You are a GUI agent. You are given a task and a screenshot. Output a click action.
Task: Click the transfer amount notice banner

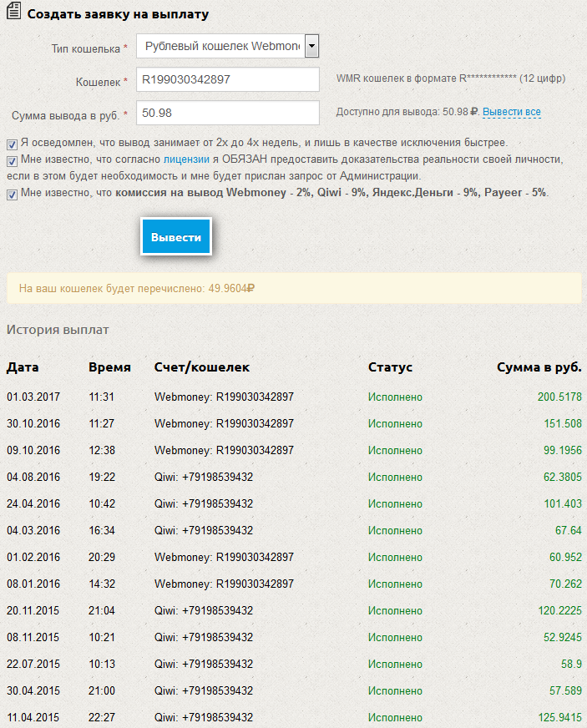tap(293, 288)
